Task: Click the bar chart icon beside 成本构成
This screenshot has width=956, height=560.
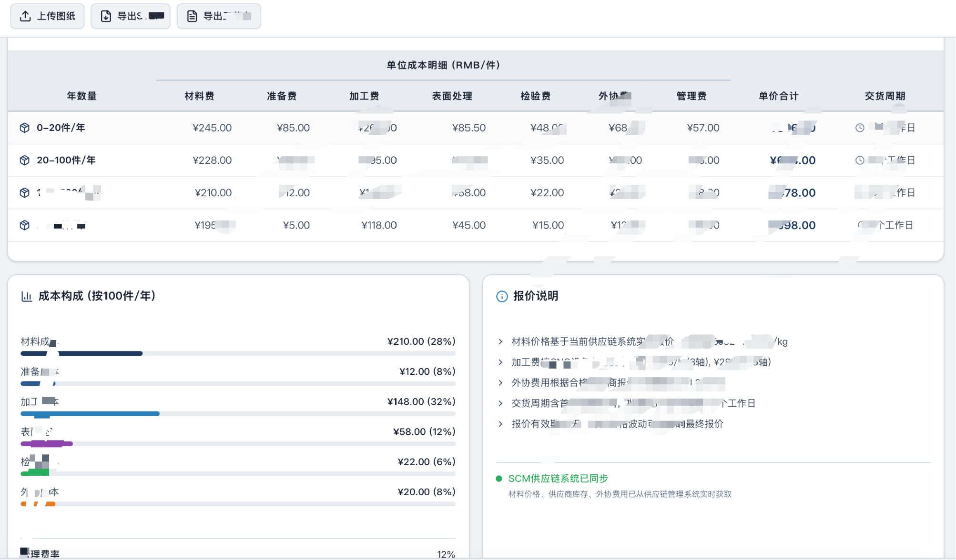Action: pyautogui.click(x=27, y=296)
